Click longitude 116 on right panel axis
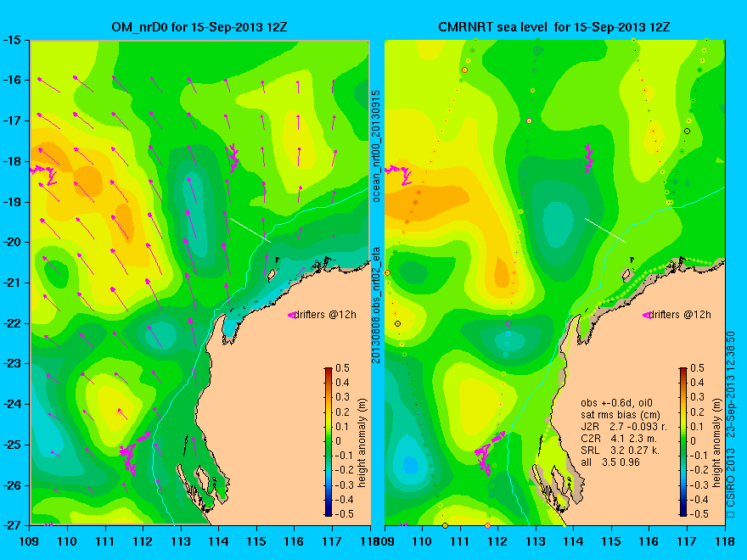This screenshot has width=747, height=560. 649,541
